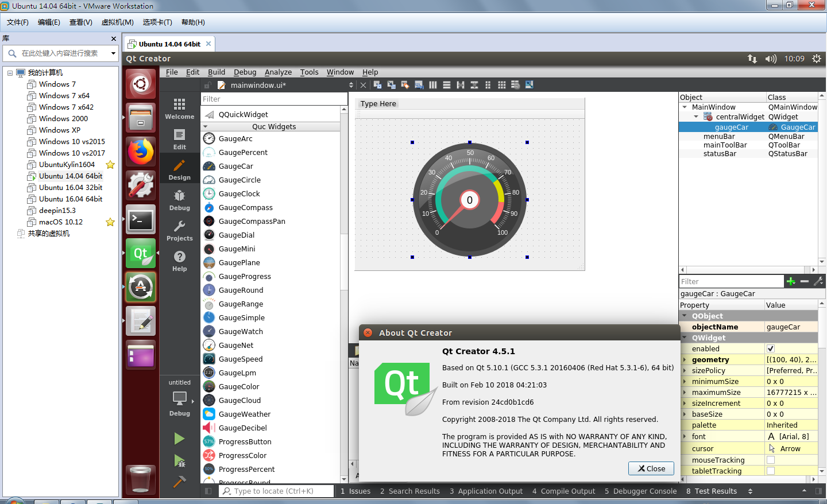Expand the minimumSize property
The width and height of the screenshot is (827, 504).
coord(685,381)
